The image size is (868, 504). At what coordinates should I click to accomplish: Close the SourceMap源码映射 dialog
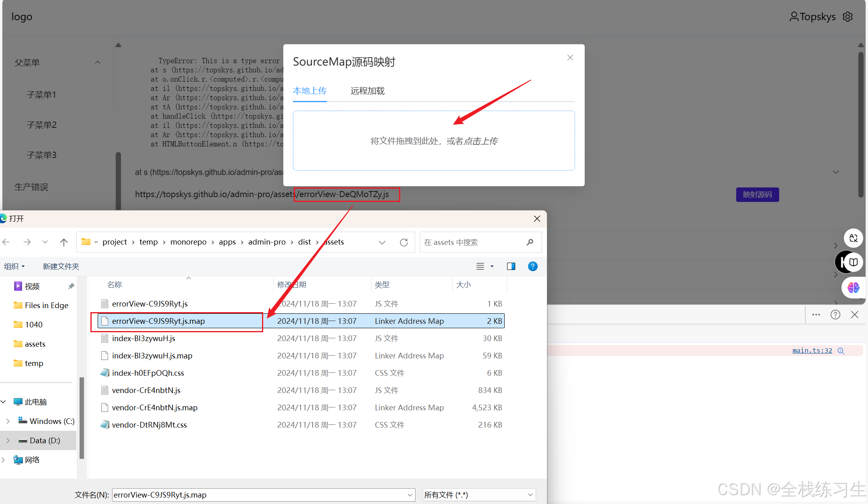pyautogui.click(x=570, y=58)
